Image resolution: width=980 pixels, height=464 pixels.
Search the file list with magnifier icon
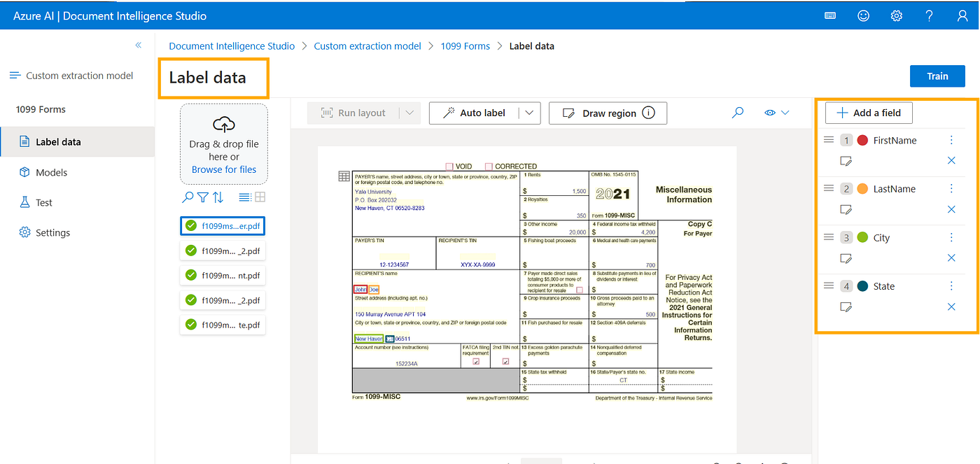(188, 197)
